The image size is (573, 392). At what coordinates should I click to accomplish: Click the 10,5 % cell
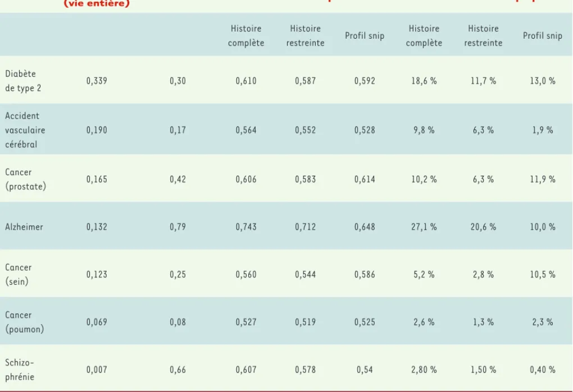543,275
